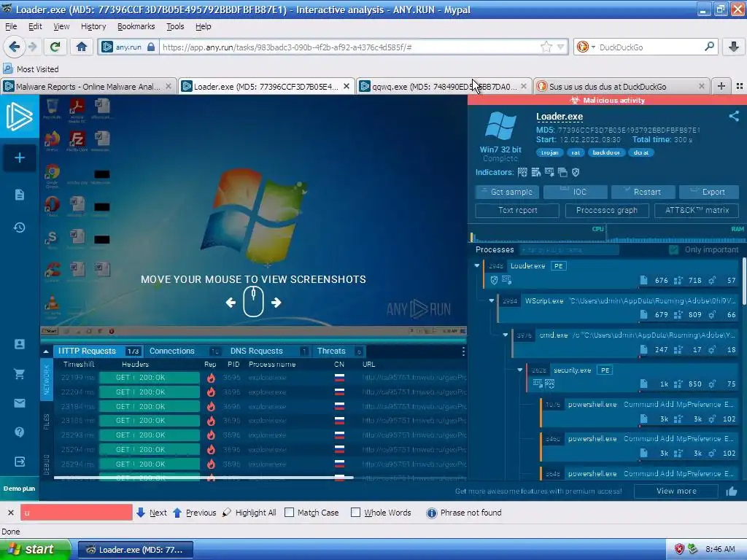Open the pricing cart icon in sidebar
The width and height of the screenshot is (747, 560).
coord(20,374)
